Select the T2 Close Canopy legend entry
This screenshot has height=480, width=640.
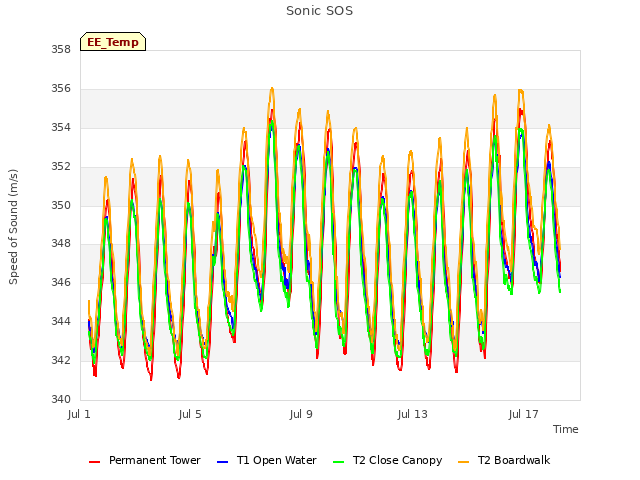[388, 460]
